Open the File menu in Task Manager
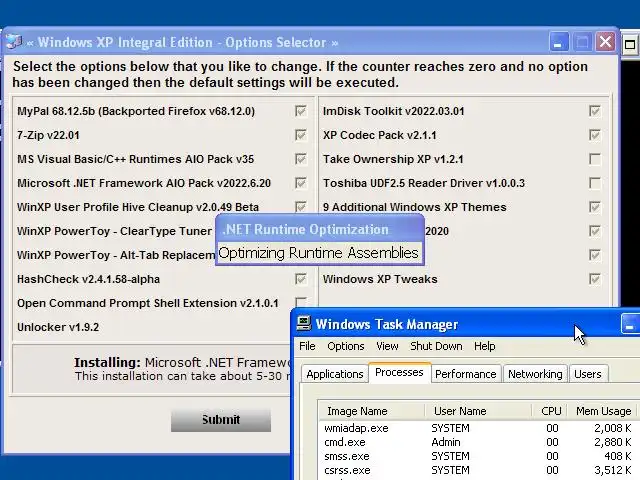The image size is (640, 480). click(x=307, y=346)
